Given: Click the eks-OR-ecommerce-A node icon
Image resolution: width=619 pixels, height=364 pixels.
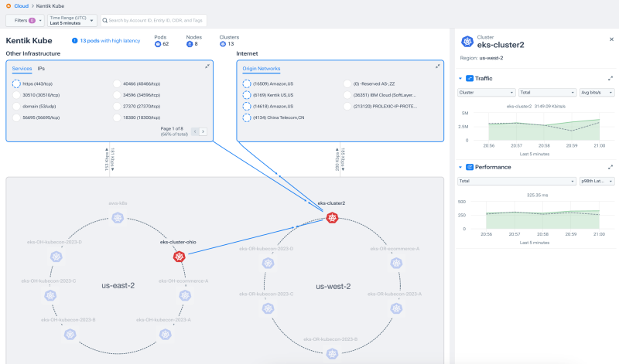Looking at the screenshot, I should coord(396,263).
